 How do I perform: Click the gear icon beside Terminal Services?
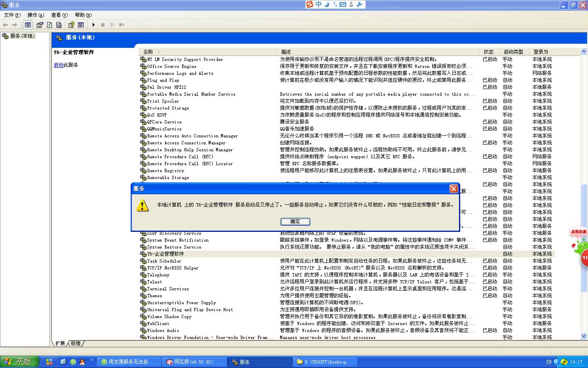pyautogui.click(x=143, y=289)
